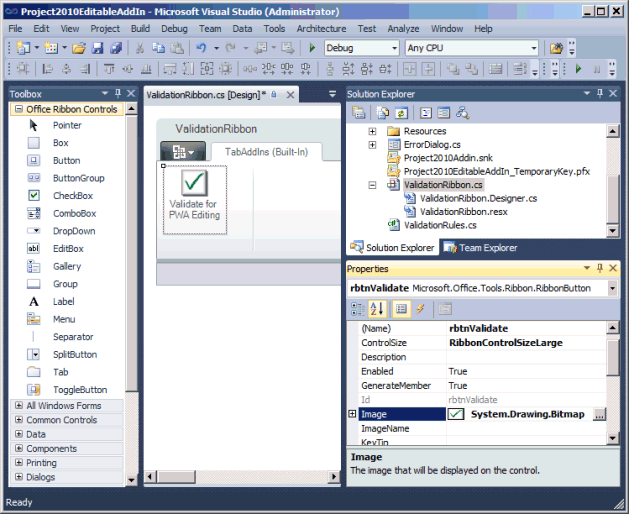Open ValidationRibbon.Designer.cs in Solution Explorer
The image size is (629, 514).
tap(478, 198)
